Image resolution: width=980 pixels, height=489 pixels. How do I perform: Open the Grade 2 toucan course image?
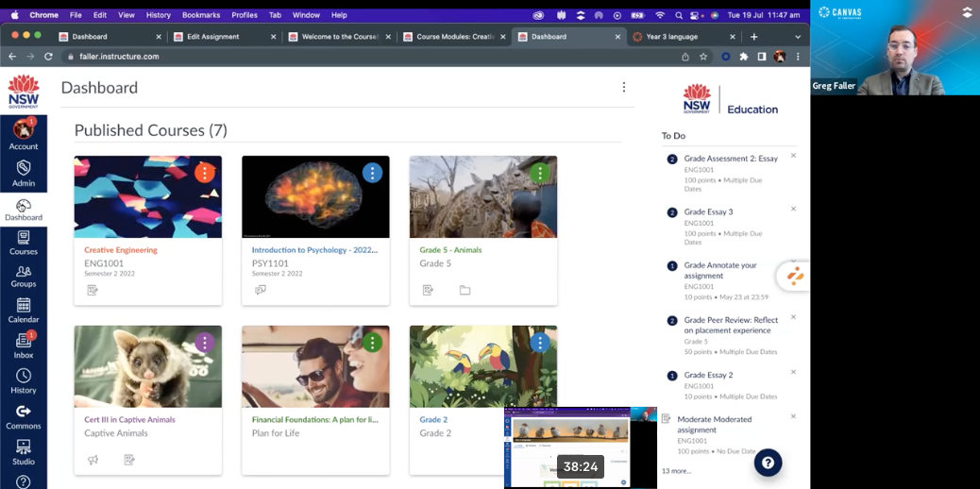[483, 366]
